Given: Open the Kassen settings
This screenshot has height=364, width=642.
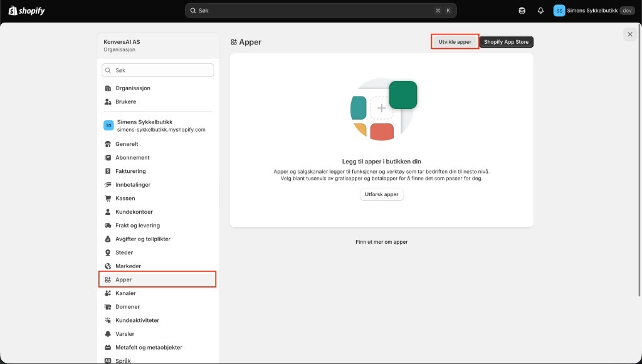Looking at the screenshot, I should 157,198.
